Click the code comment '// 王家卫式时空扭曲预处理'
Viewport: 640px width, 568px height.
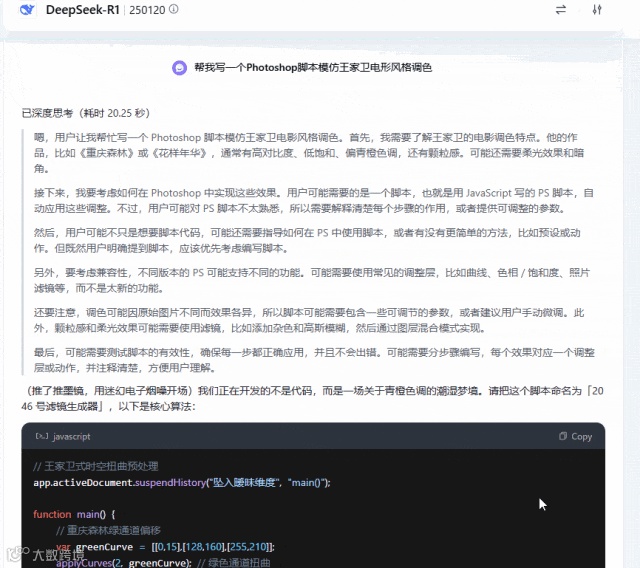click(x=96, y=466)
